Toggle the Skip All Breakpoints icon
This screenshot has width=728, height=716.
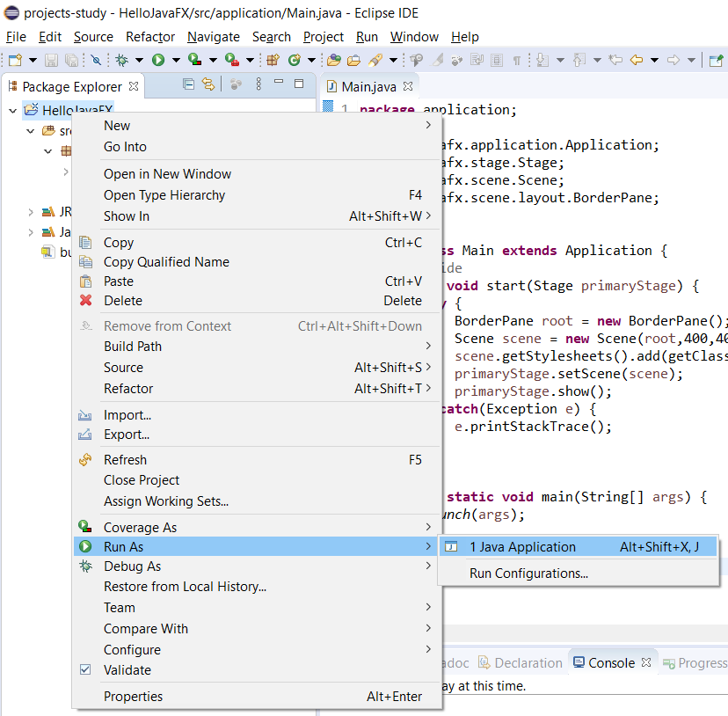96,60
